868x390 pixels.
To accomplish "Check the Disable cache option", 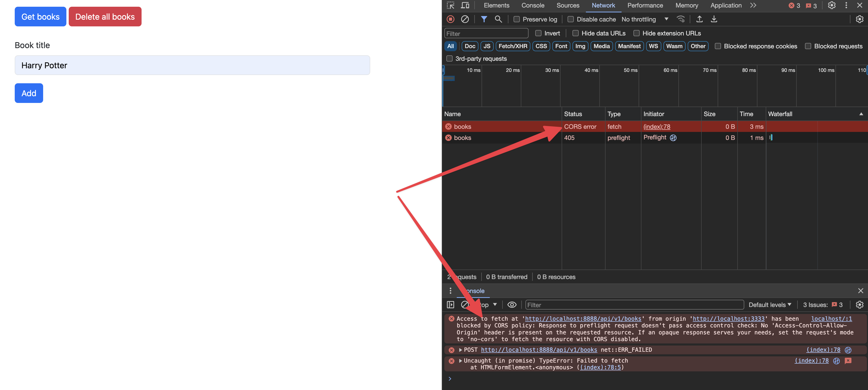I will tap(570, 19).
